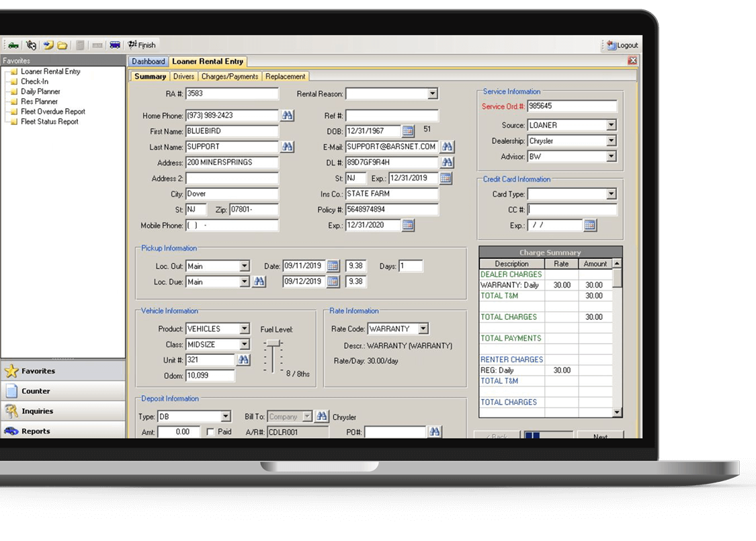
Task: Click the PO# binoculars icon
Action: (x=434, y=432)
